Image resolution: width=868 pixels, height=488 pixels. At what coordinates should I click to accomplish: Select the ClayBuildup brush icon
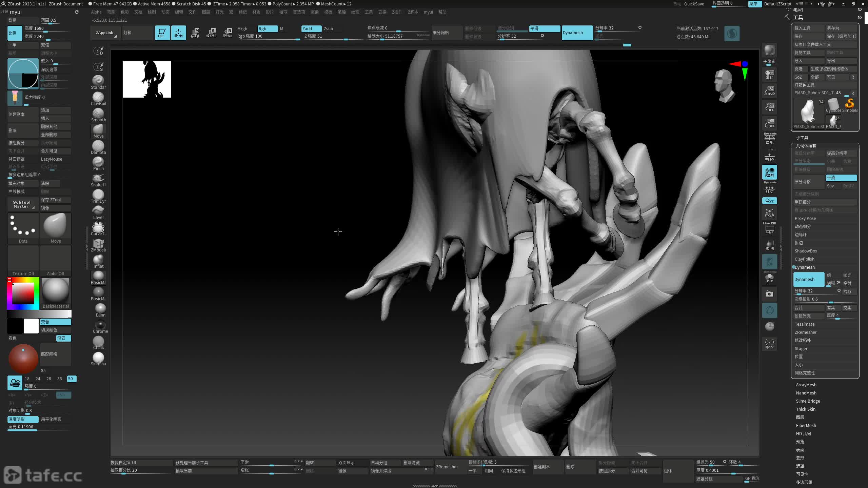tap(98, 98)
